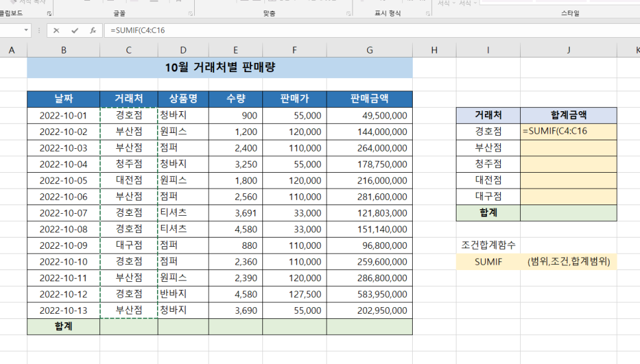This screenshot has width=640, height=364.
Task: Click 부산점 in the summary table
Action: point(488,148)
